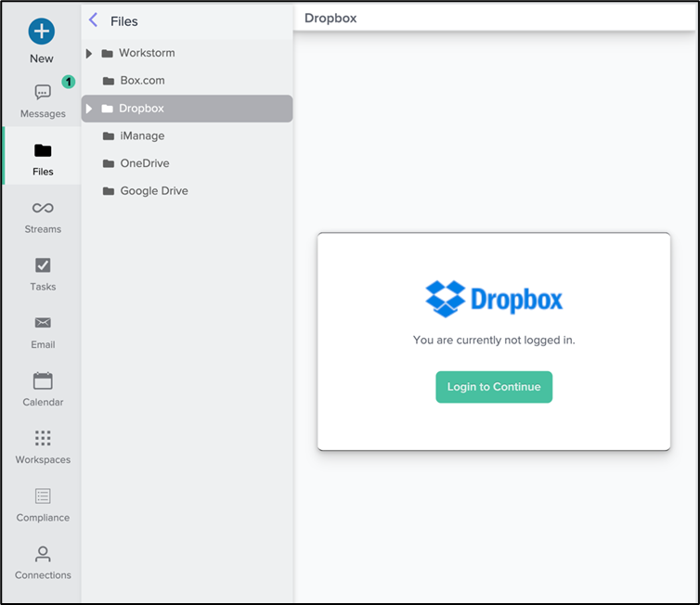The width and height of the screenshot is (700, 605).
Task: Click the Box.com folder icon
Action: [x=109, y=81]
